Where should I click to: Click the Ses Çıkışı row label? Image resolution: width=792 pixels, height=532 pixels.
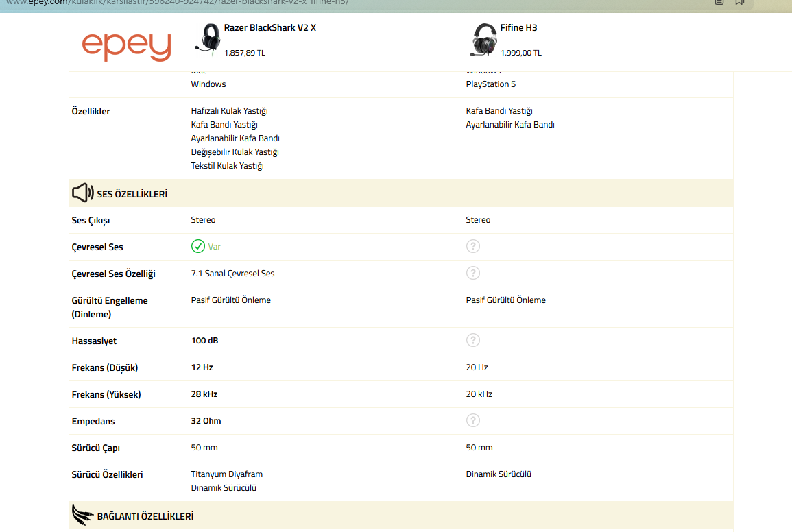click(91, 220)
